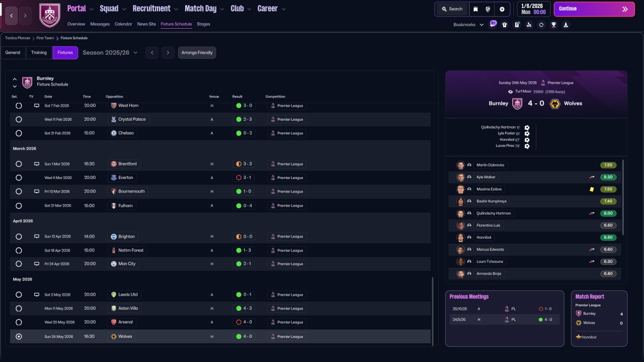This screenshot has height=362, width=644.
Task: Select the Wolves fixture radio button
Action: click(19, 336)
